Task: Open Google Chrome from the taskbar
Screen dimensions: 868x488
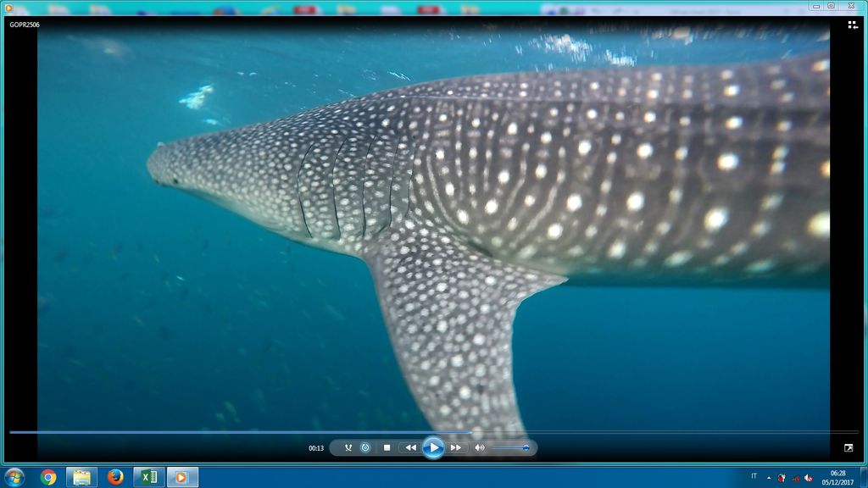Action: pos(48,477)
